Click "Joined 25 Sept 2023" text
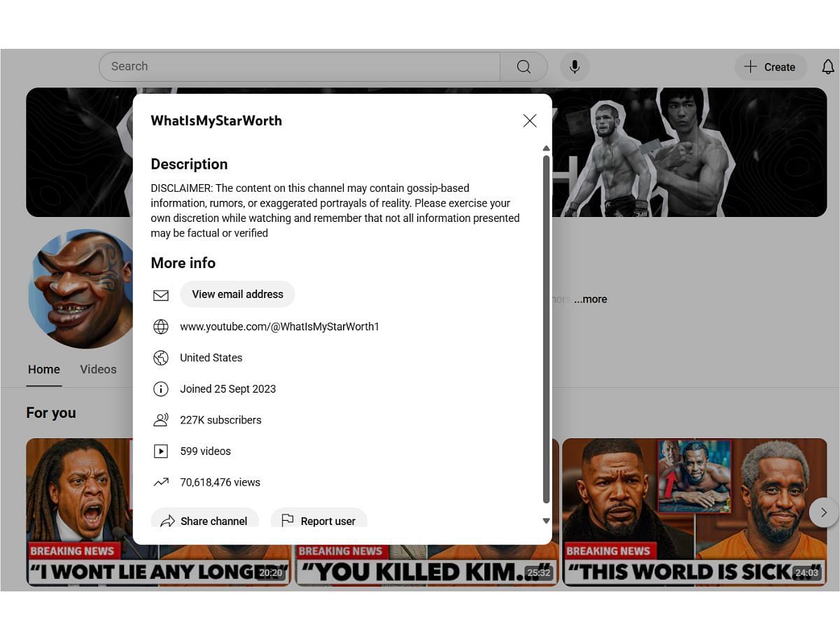This screenshot has height=630, width=840. point(228,388)
